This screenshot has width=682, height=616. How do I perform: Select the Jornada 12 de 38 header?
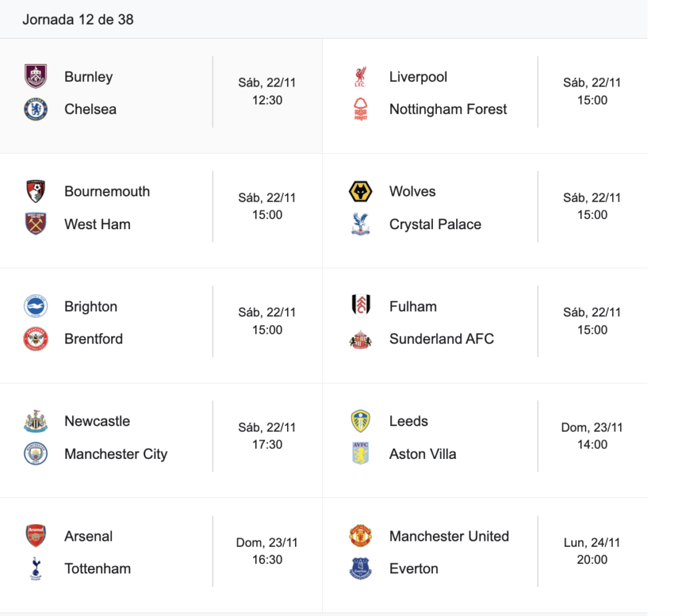78,19
